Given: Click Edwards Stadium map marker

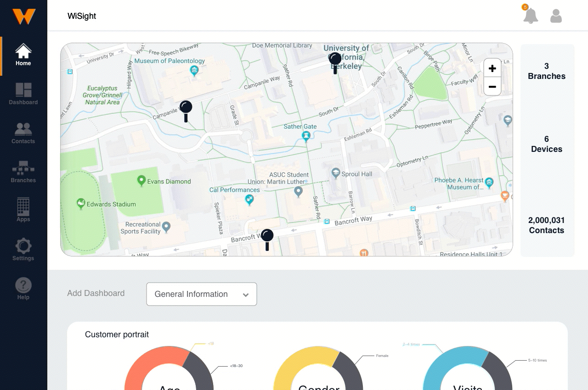Looking at the screenshot, I should (x=81, y=203).
